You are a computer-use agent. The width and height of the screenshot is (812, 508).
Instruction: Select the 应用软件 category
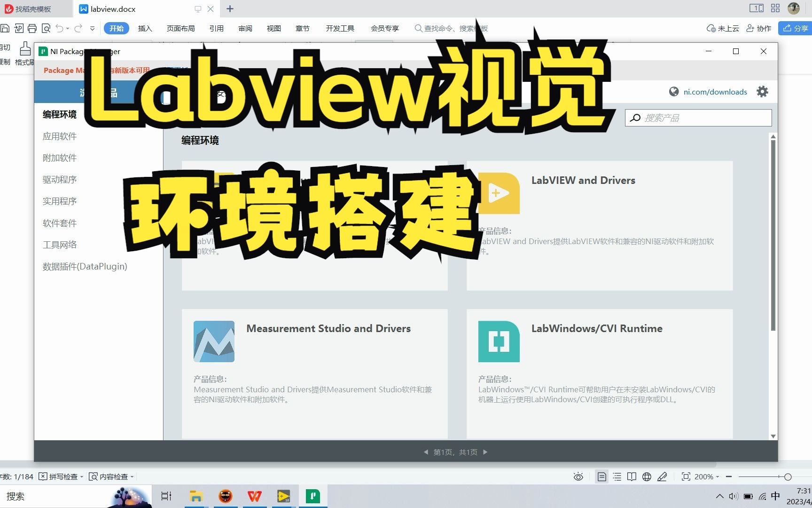coord(60,136)
